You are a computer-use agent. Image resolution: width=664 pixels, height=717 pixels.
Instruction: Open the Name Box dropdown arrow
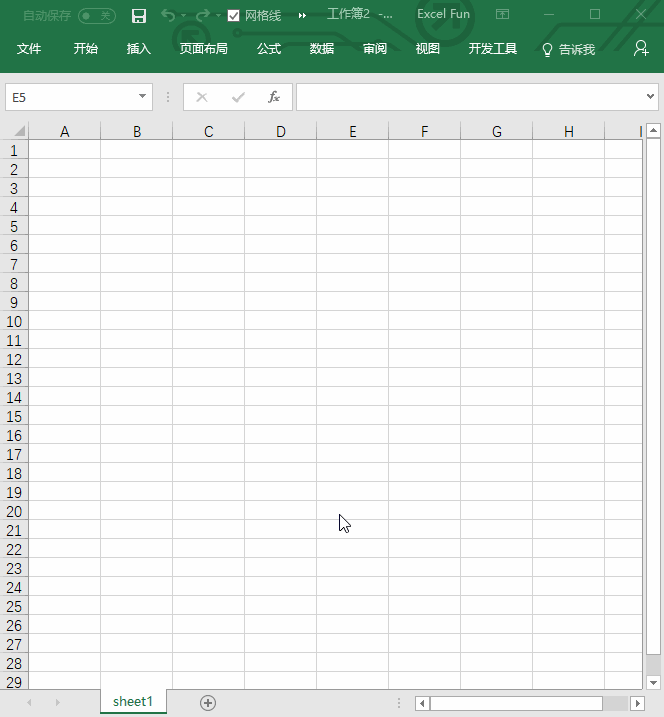pos(143,97)
